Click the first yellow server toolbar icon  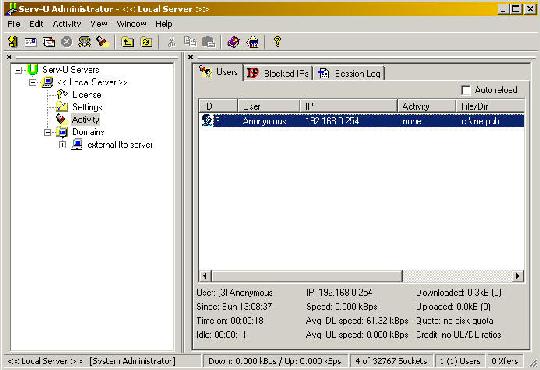[x=13, y=42]
